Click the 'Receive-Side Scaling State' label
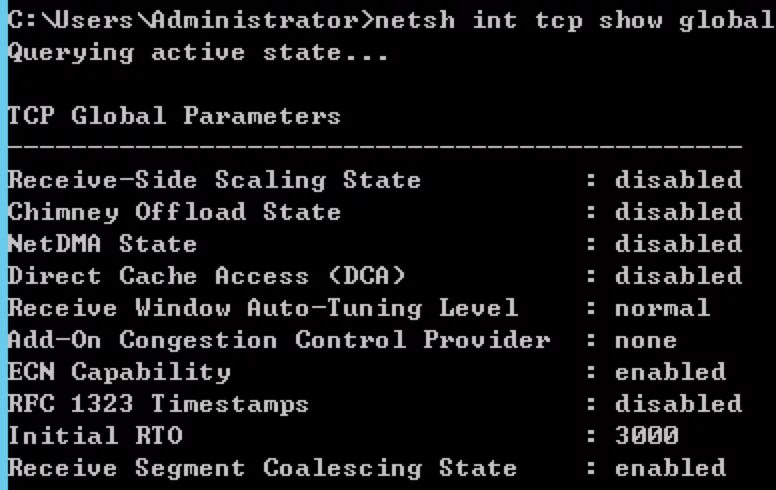 pos(214,180)
